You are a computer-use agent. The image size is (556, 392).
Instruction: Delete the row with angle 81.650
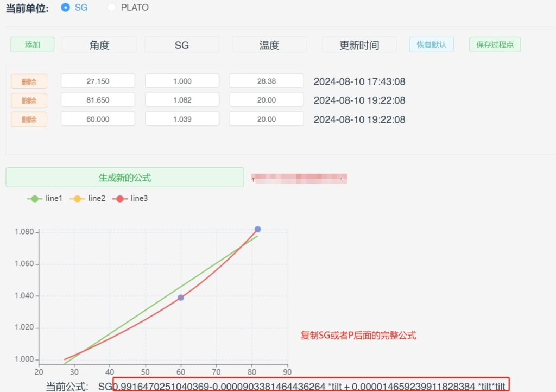29,100
